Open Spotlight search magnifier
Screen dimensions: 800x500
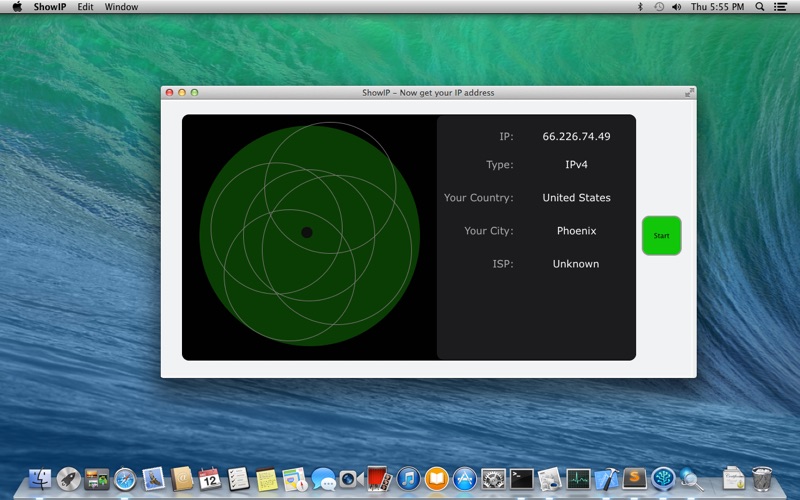click(759, 7)
